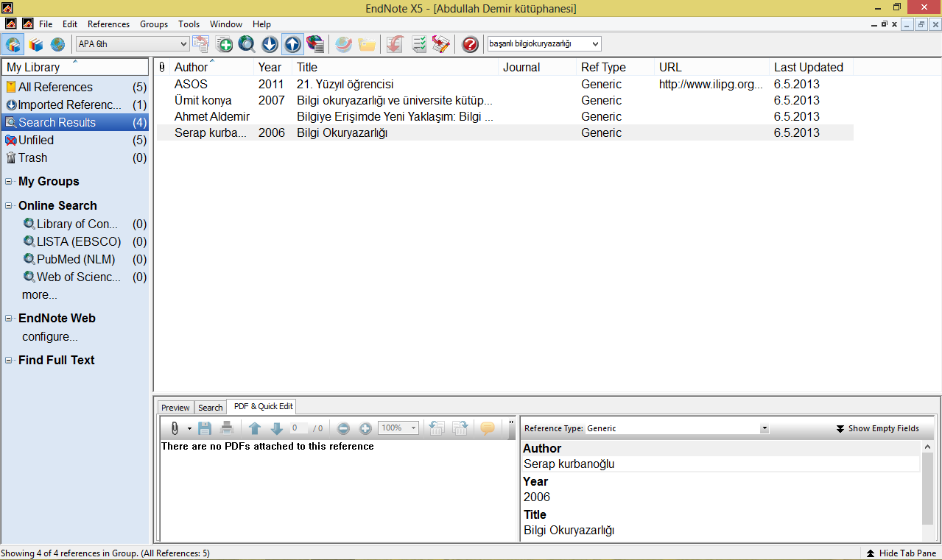
Task: Rotate PDF counter-clockwise icon
Action: tap(437, 428)
